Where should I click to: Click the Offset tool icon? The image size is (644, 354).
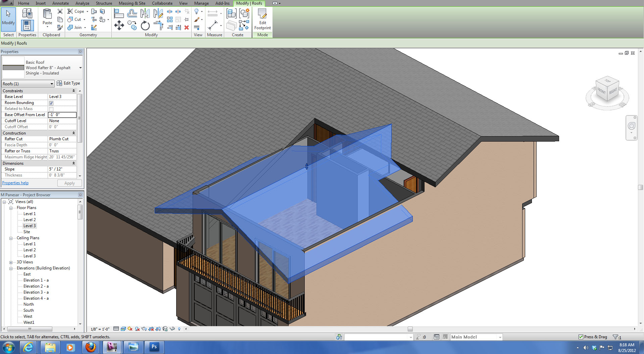tap(132, 13)
